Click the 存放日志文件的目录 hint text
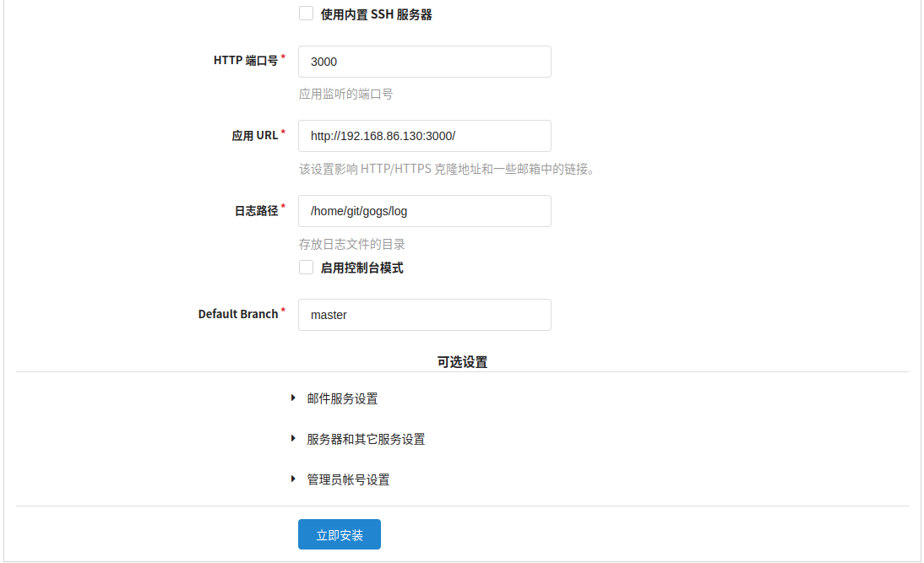Screen dimensions: 924x563 coord(352,244)
